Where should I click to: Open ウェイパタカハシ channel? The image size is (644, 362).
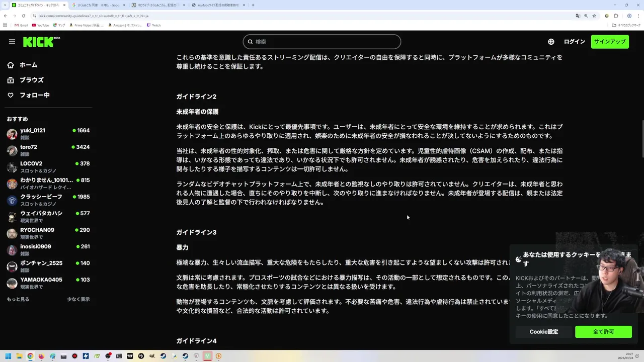tap(48, 217)
